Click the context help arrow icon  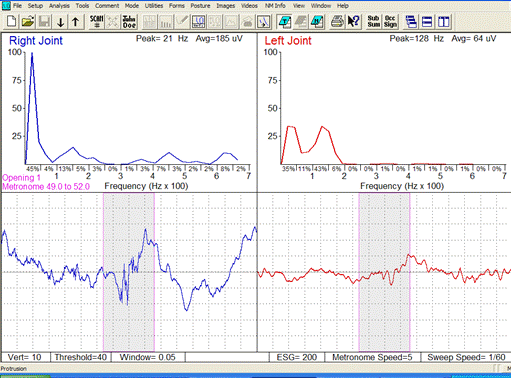pyautogui.click(x=353, y=22)
